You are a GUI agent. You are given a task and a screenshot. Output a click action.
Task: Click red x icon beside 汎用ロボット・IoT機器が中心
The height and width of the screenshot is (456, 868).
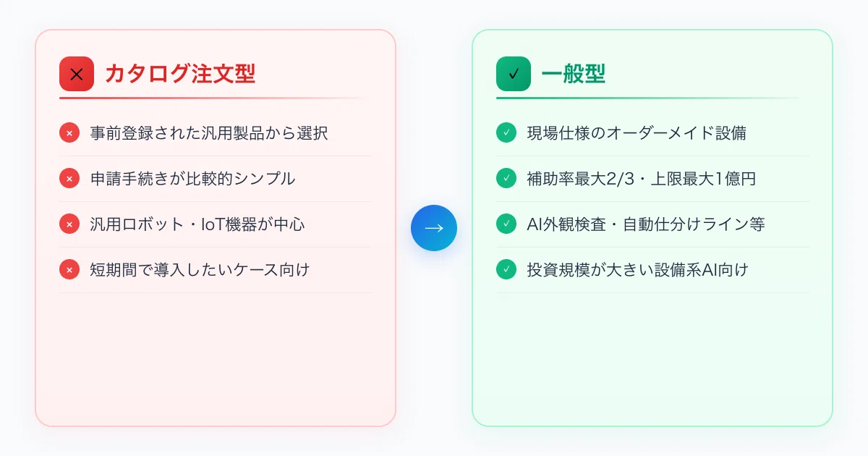point(69,224)
